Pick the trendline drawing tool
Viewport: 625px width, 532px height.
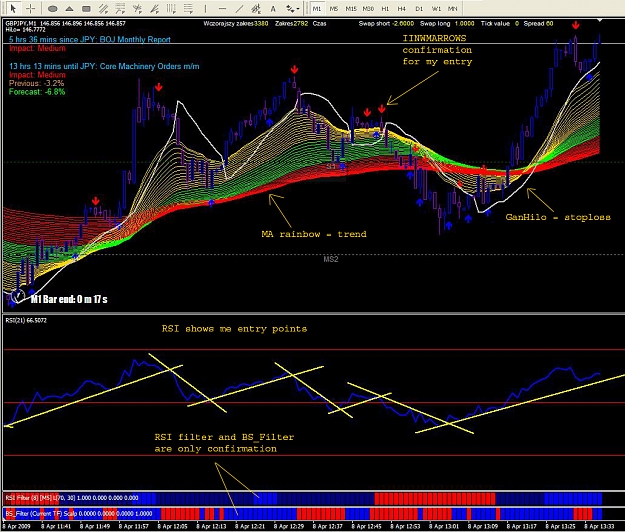click(239, 8)
